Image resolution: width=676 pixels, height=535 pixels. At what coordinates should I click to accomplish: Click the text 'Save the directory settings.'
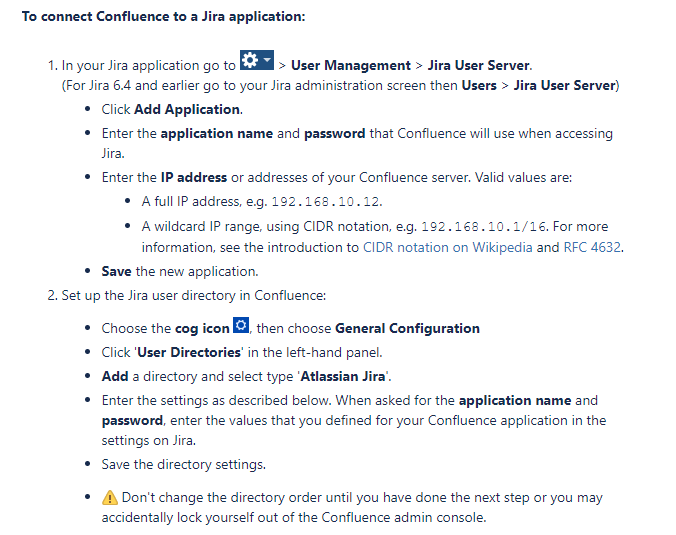tap(184, 464)
